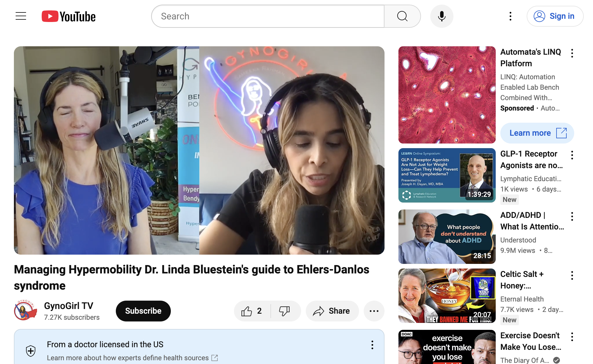Viewport: 593px width, 364px height.
Task: Open options for GLP-1 Receptor video
Action: [x=572, y=155]
